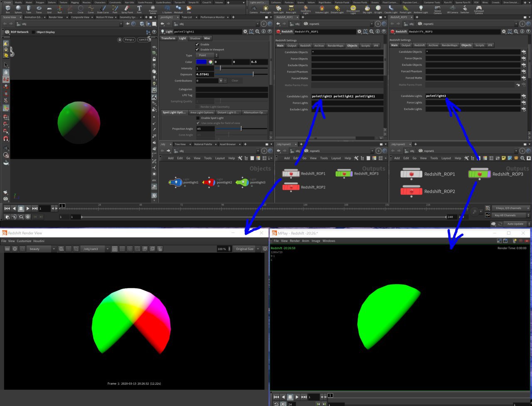Viewport: 532px width, 406px height.
Task: Click the Font shelf tool
Action: tap(139, 9)
